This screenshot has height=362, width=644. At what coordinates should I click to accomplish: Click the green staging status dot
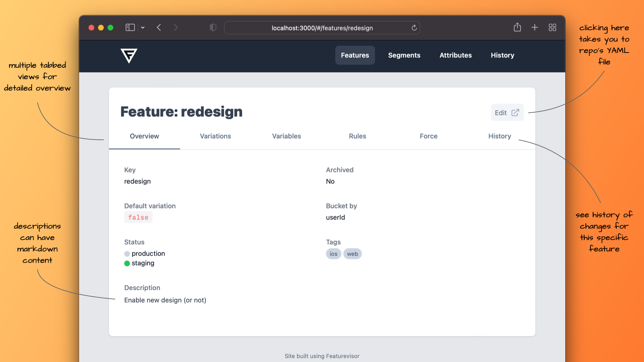(127, 263)
